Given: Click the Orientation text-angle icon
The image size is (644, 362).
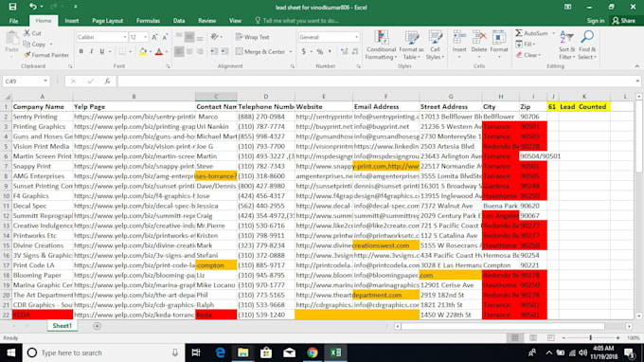Looking at the screenshot, I should tap(215, 37).
